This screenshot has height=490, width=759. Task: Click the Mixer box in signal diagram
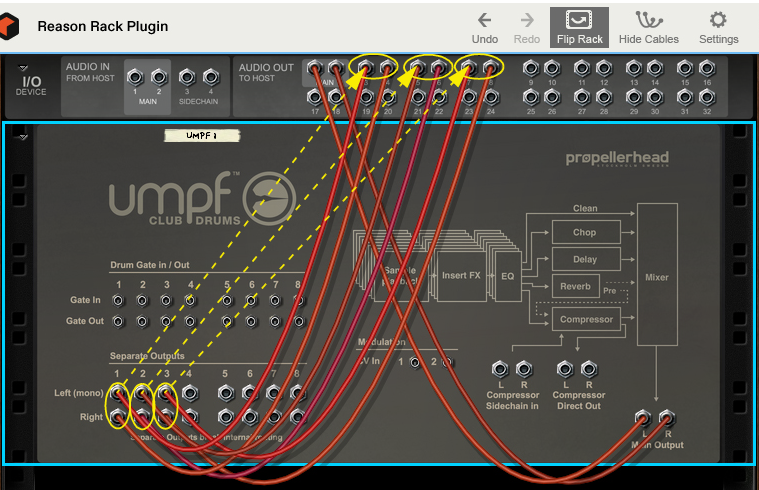click(657, 275)
